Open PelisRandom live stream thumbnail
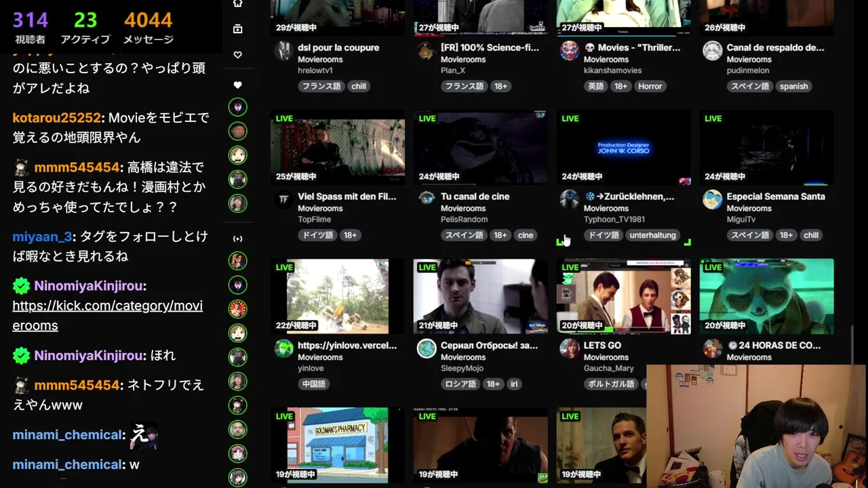The width and height of the screenshot is (868, 488). [481, 147]
